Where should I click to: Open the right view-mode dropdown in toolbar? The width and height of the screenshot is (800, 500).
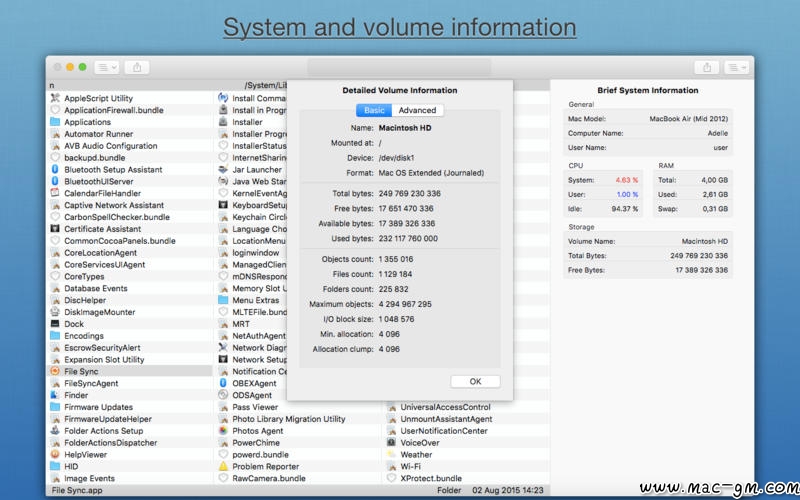(737, 67)
